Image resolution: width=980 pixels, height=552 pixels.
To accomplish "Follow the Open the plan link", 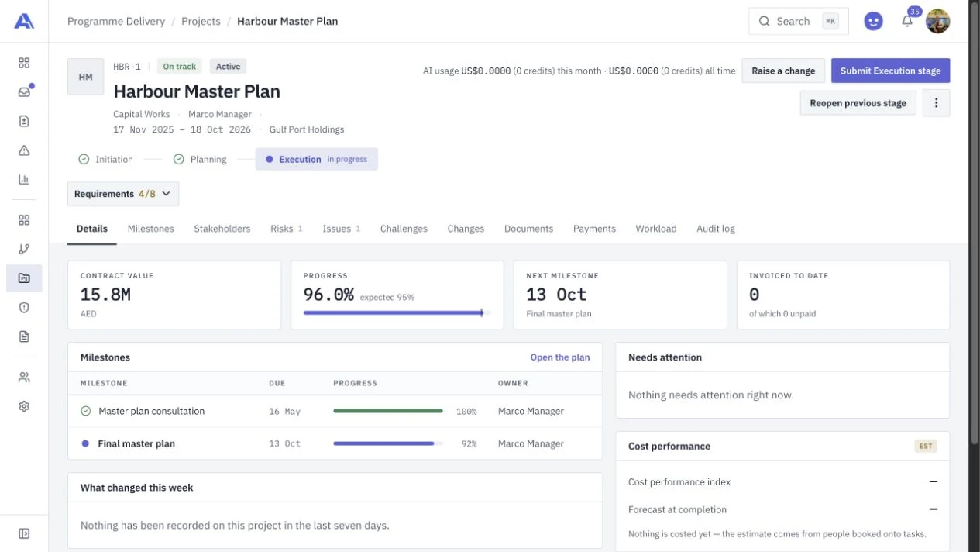I will pyautogui.click(x=560, y=357).
